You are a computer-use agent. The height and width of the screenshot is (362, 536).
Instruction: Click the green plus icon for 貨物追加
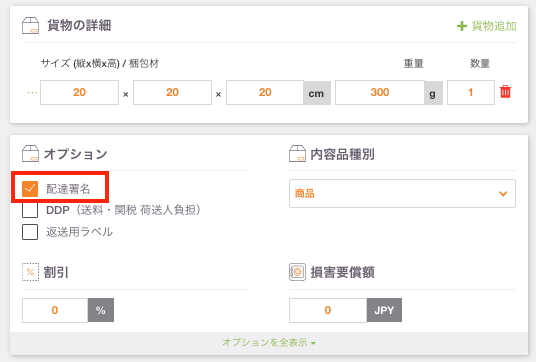click(462, 26)
